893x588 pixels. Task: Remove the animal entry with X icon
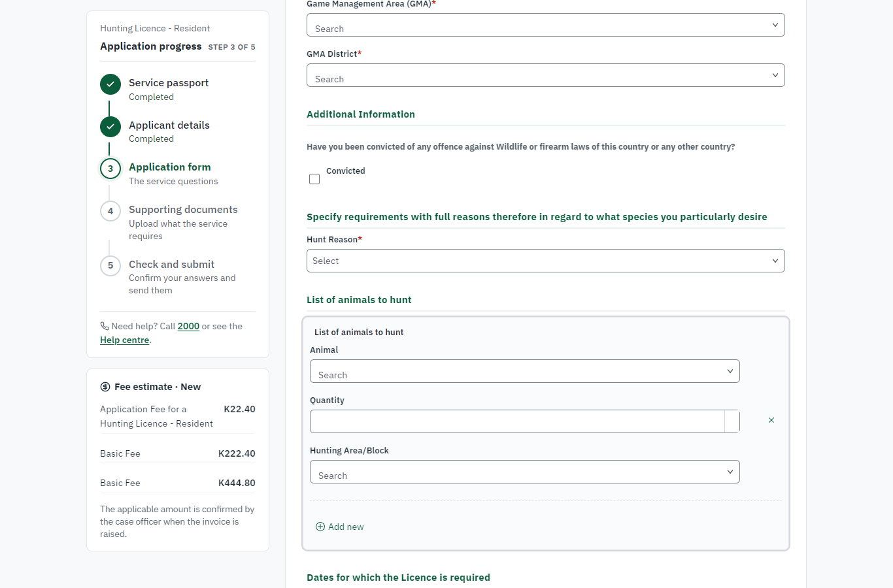point(771,420)
